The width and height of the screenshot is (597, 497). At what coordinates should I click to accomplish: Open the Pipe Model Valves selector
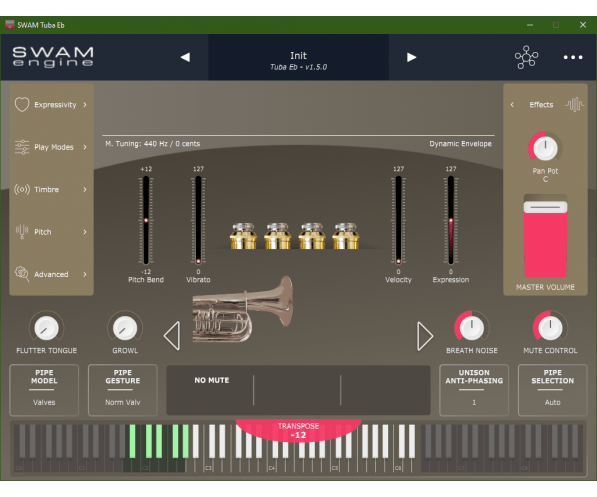click(x=44, y=390)
